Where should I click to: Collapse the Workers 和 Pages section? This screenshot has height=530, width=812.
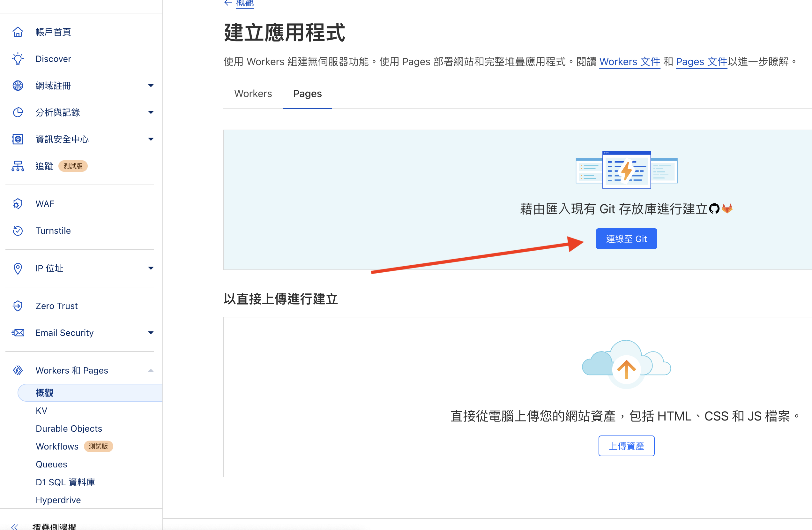pyautogui.click(x=151, y=371)
